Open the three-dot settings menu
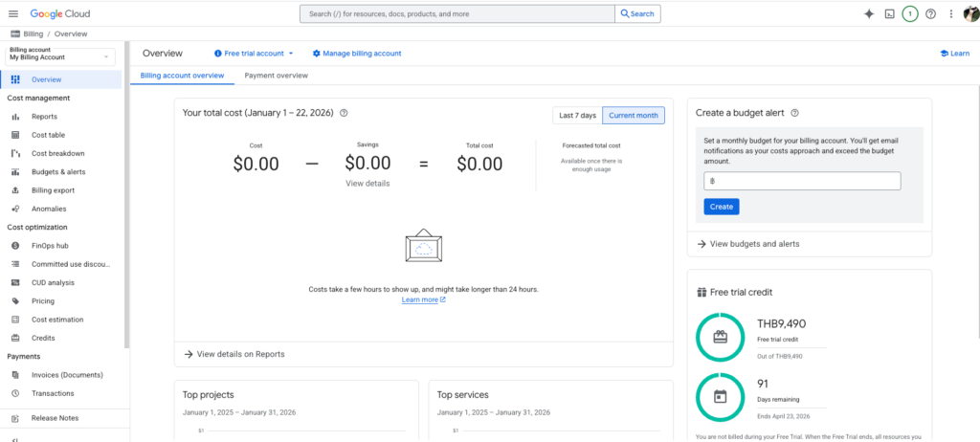Viewport: 980px width, 442px height. pyautogui.click(x=950, y=13)
